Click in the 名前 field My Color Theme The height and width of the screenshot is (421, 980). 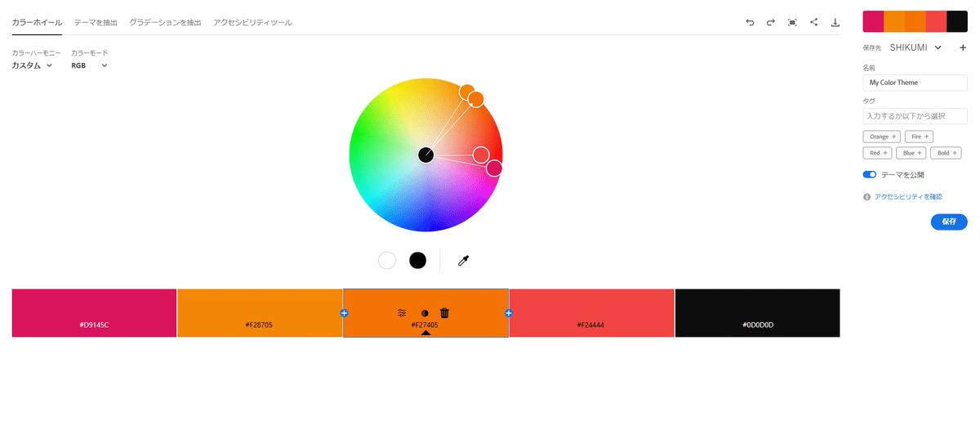pyautogui.click(x=915, y=83)
